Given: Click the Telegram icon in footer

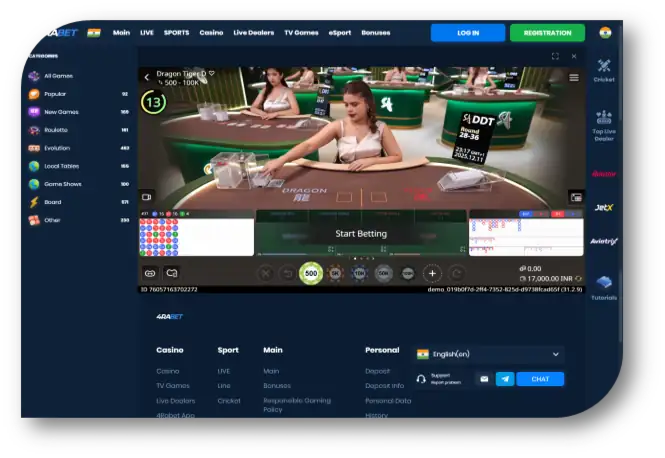Looking at the screenshot, I should 505,379.
